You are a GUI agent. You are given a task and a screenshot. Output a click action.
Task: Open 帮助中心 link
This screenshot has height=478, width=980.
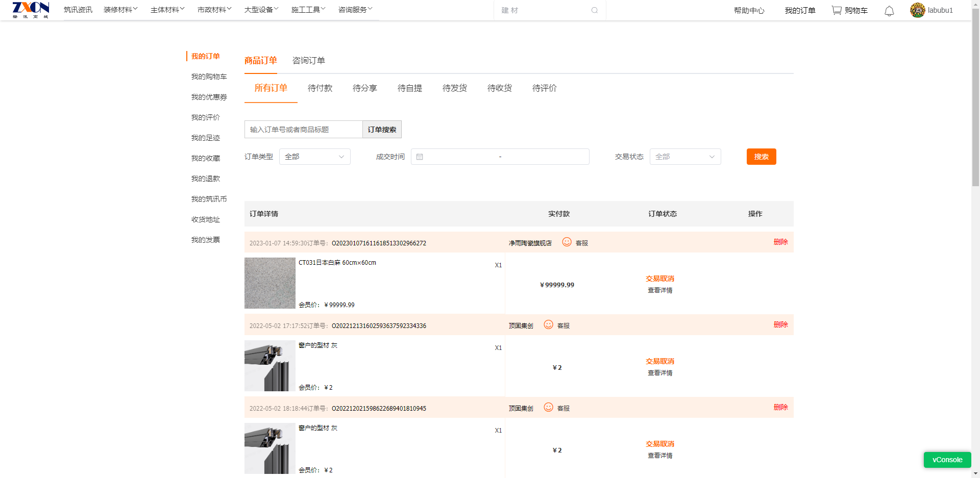point(749,10)
